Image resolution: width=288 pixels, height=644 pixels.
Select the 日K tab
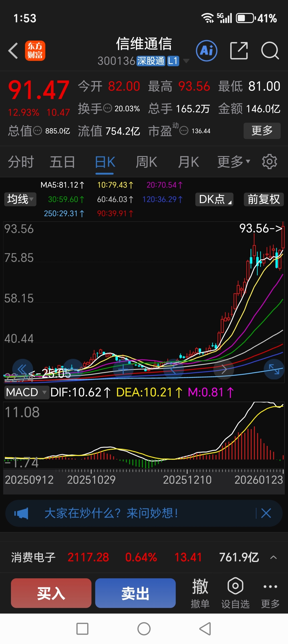coord(105,162)
